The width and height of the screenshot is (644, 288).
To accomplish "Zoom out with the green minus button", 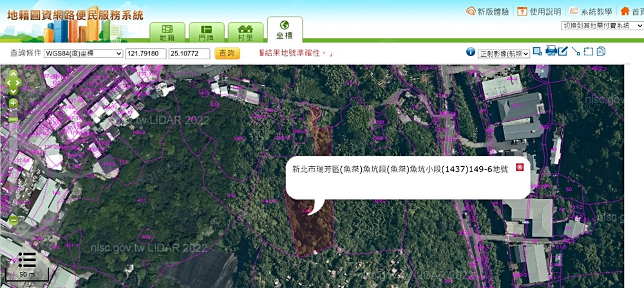I will tap(13, 220).
